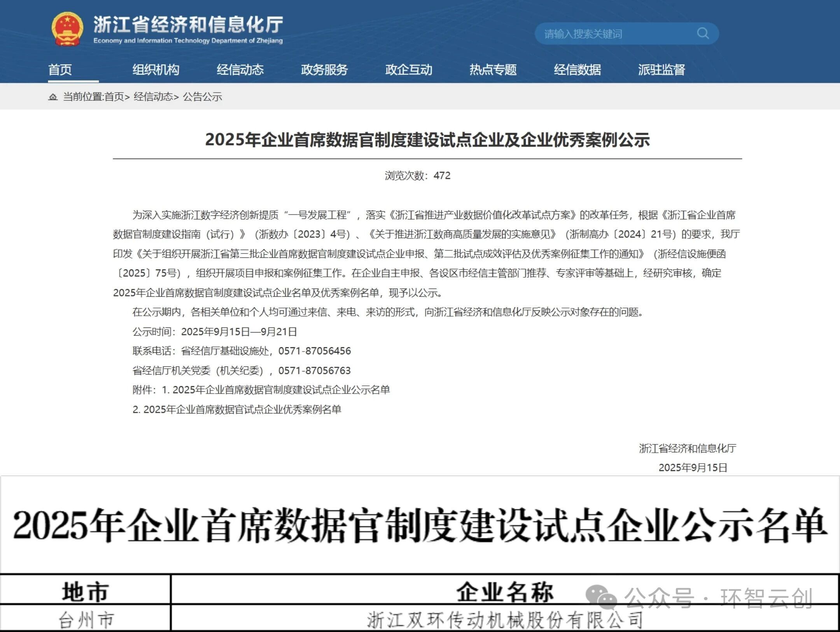Go to the 政务服务 navigation item
This screenshot has width=840, height=632.
tap(324, 70)
